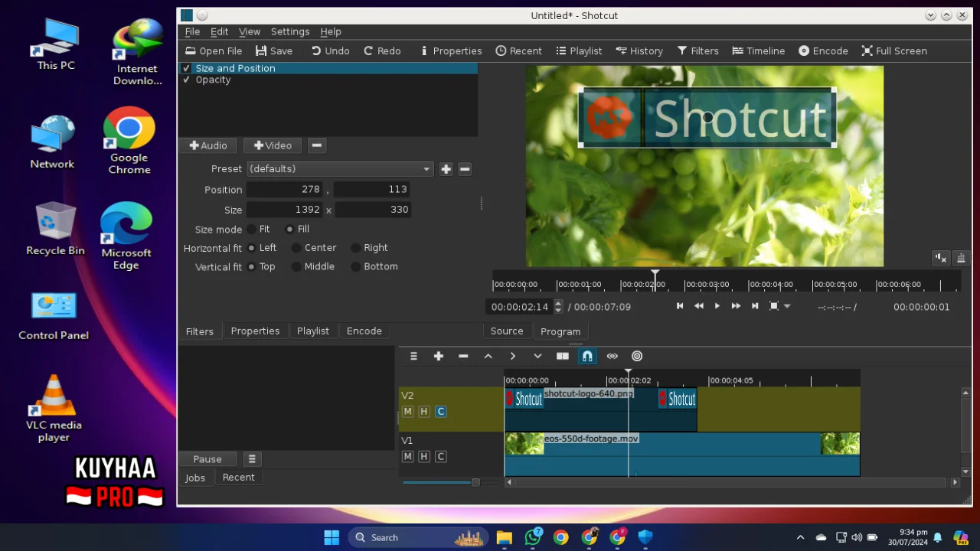Open the Properties panel from the toolbar
This screenshot has width=980, height=551.
450,51
